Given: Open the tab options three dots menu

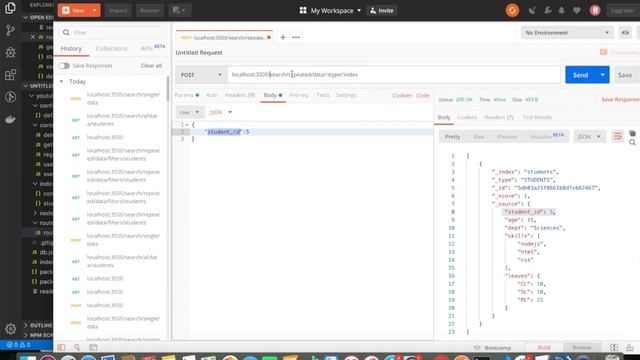Looking at the screenshot, I should tap(296, 37).
